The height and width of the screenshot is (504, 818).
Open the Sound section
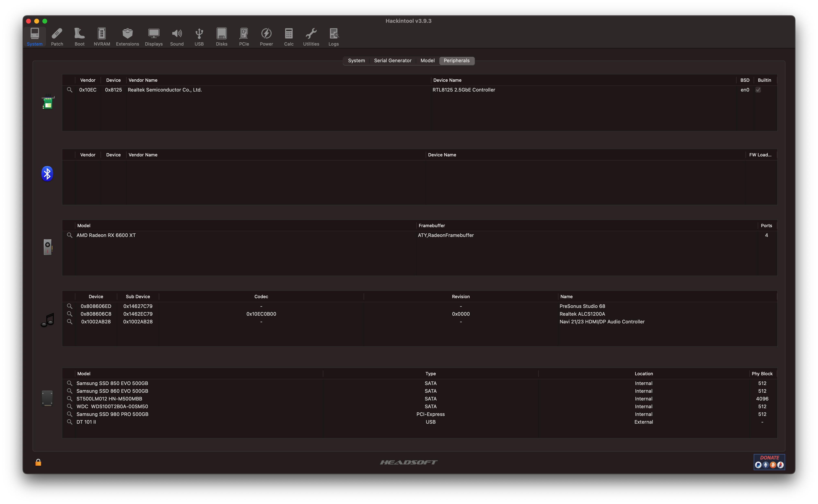click(x=177, y=36)
